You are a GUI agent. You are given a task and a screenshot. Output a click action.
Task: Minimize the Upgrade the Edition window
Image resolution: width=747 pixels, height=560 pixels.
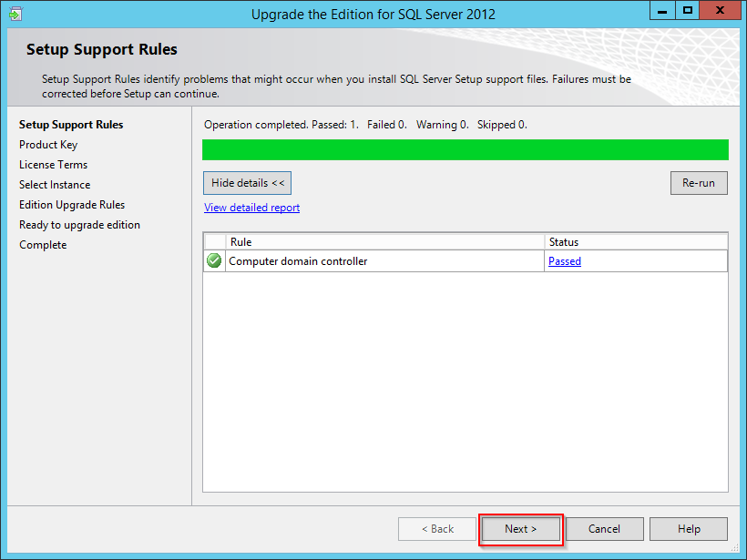(x=662, y=11)
